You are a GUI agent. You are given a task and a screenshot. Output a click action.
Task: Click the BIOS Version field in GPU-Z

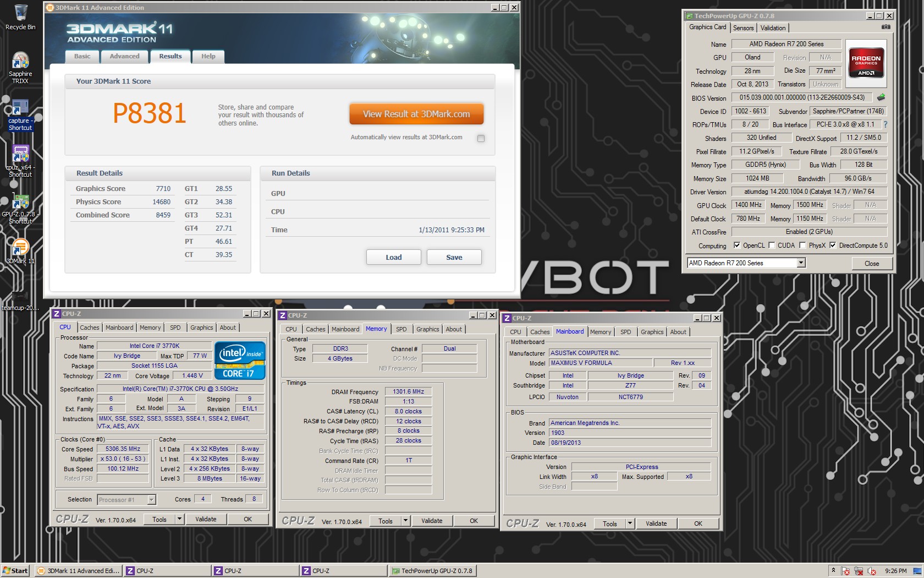(x=802, y=97)
